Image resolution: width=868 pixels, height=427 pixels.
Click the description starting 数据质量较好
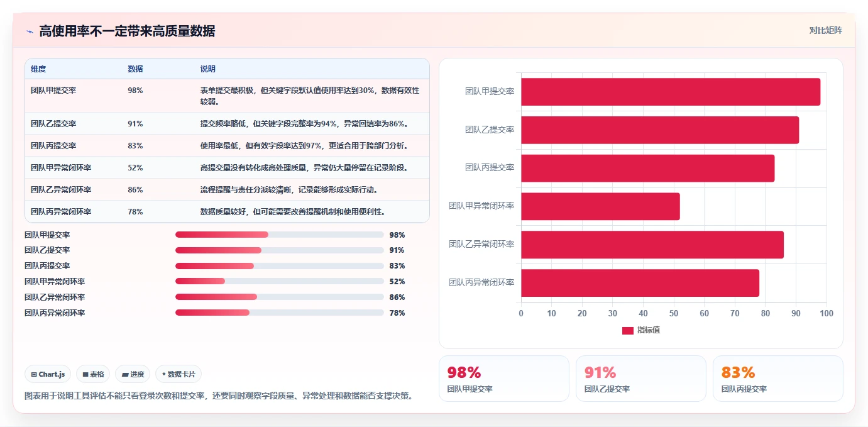pyautogui.click(x=293, y=212)
